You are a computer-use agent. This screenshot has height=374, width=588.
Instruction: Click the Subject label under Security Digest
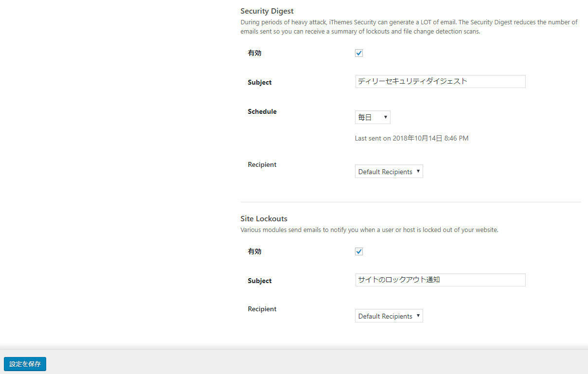(x=259, y=82)
